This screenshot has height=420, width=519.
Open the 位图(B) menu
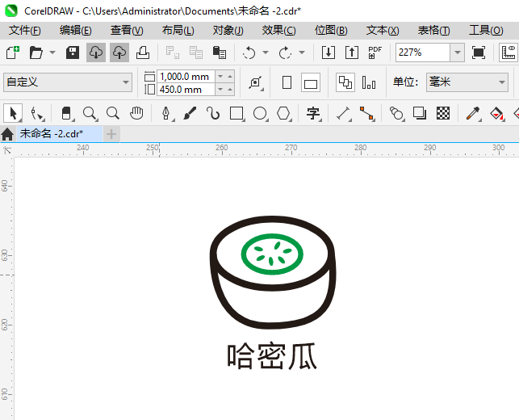(x=331, y=31)
